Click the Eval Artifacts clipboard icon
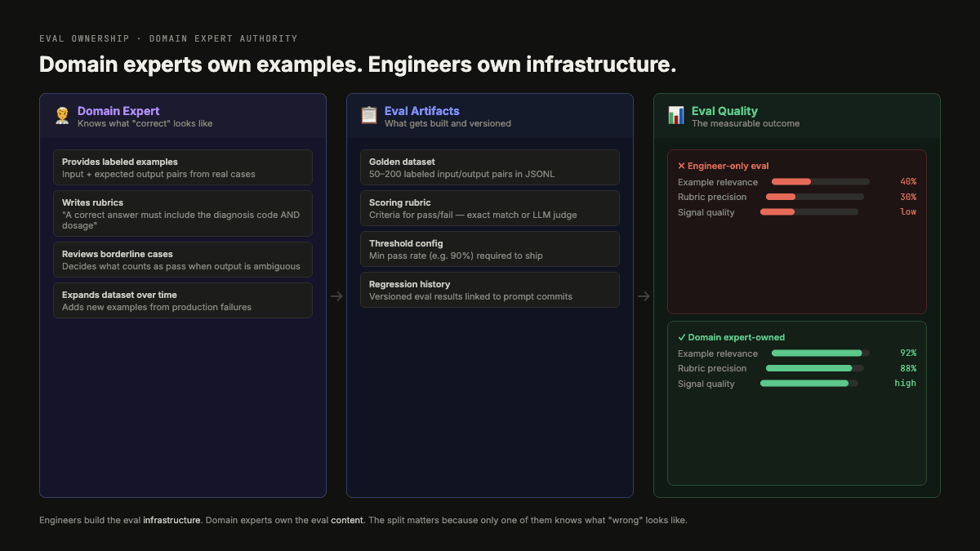Image resolution: width=980 pixels, height=551 pixels. pos(369,116)
